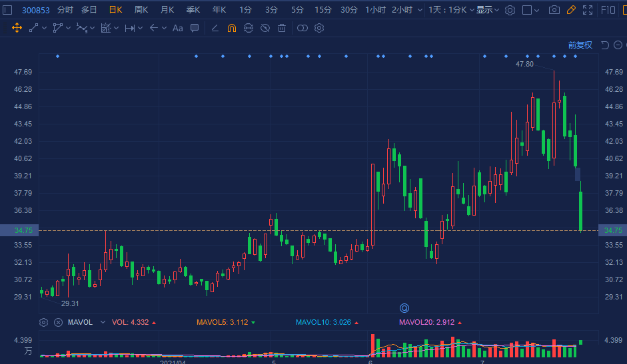Toggle the left sidebar panel icon
The width and height of the screenshot is (627, 364).
(x=7, y=10)
